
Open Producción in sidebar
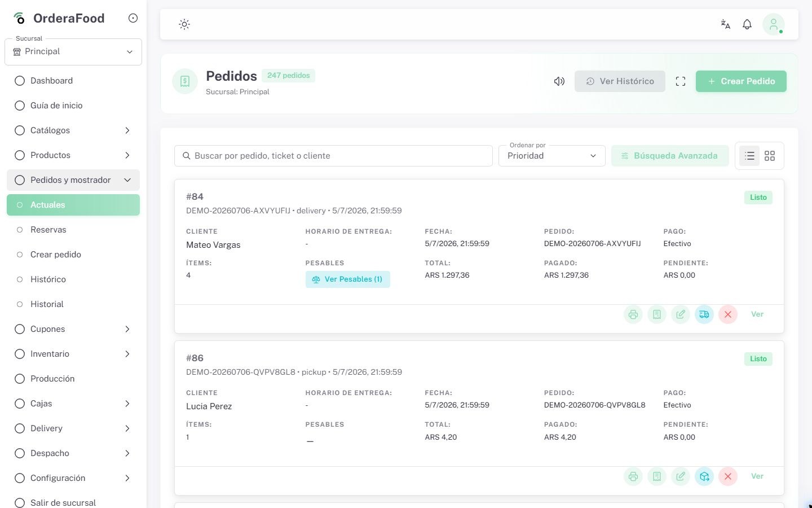pyautogui.click(x=73, y=379)
